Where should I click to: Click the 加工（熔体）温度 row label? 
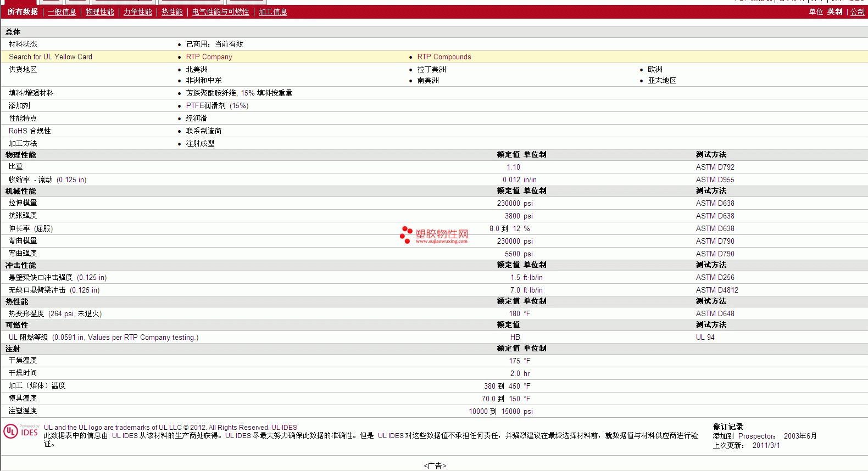click(x=37, y=386)
